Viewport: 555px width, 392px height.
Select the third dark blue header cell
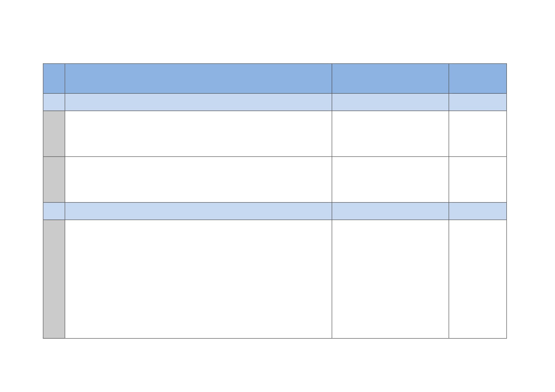pos(390,78)
